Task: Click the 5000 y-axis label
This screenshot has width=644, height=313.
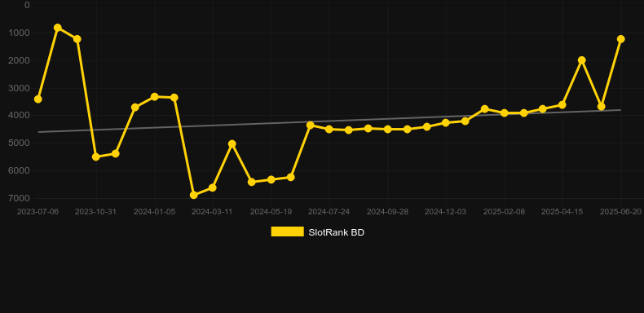Action: [19, 143]
